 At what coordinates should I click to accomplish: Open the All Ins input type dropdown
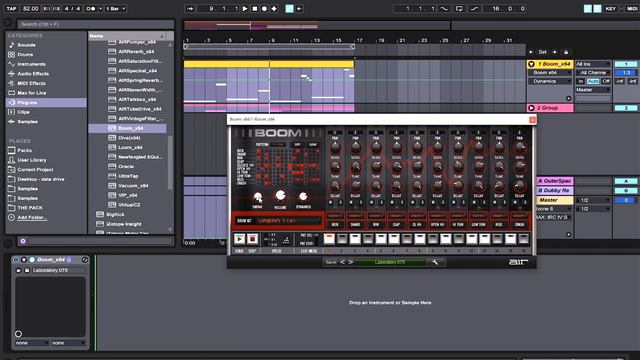click(593, 64)
